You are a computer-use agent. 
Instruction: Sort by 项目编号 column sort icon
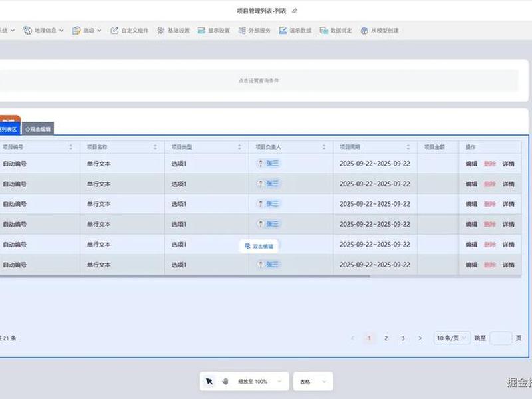pos(70,147)
